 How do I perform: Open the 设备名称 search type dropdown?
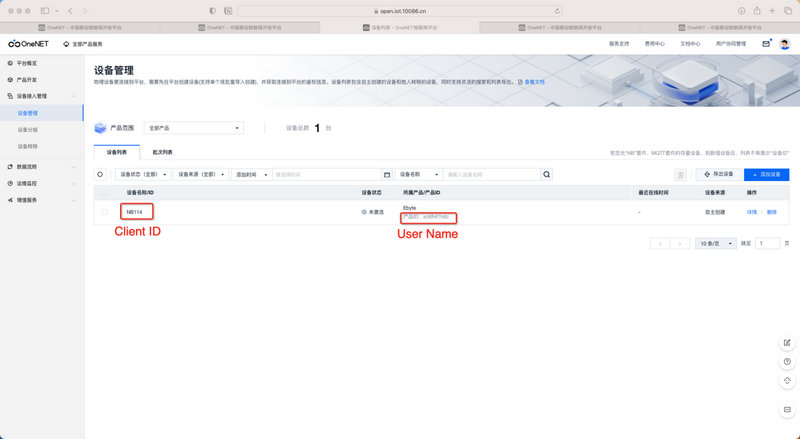click(x=419, y=175)
